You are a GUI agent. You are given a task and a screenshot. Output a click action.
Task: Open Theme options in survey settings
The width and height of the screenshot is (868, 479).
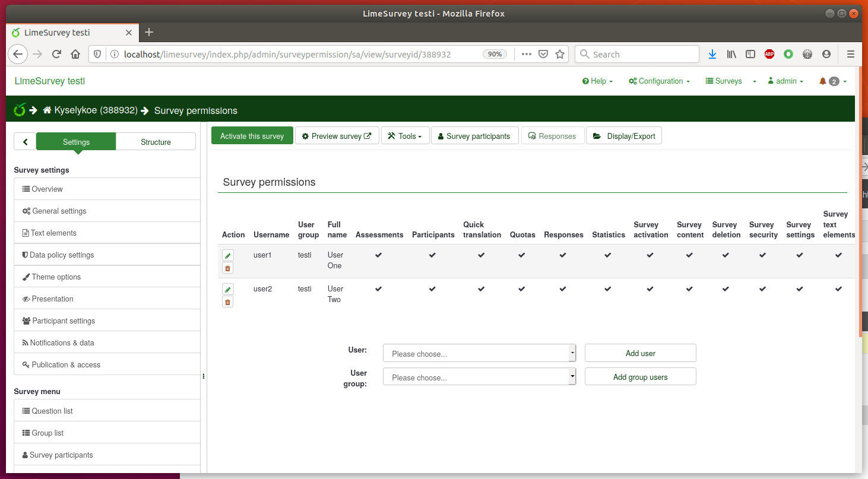(56, 277)
